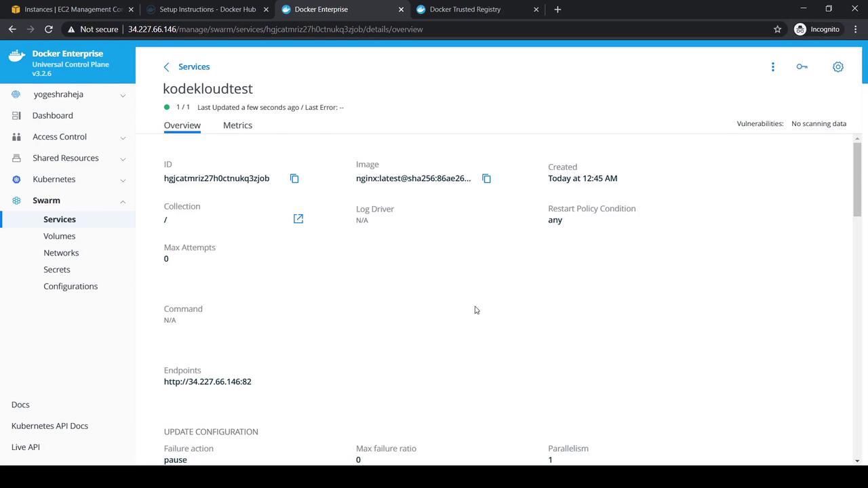Click the page vertical scrollbar thumb

click(857, 180)
